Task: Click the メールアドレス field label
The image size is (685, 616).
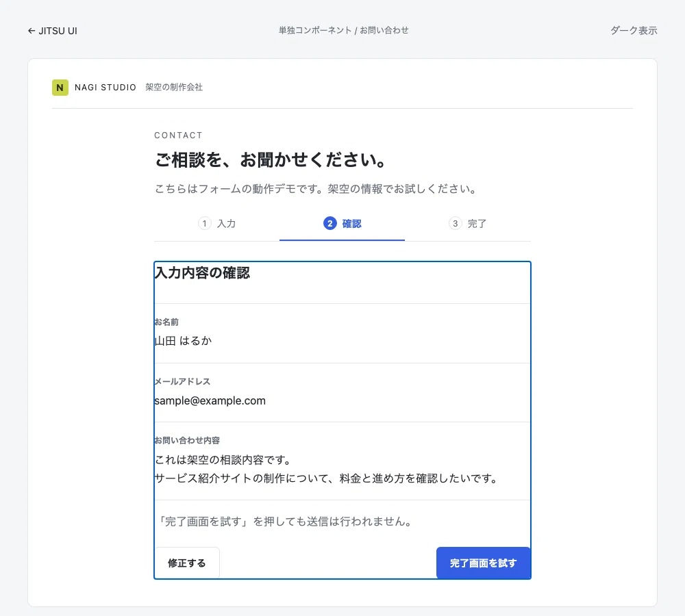Action: (x=183, y=381)
